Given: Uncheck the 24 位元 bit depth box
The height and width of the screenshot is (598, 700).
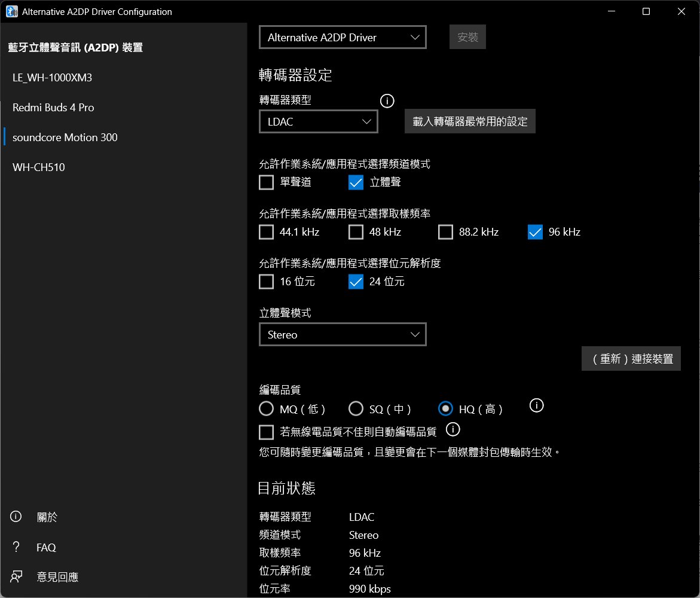Looking at the screenshot, I should (356, 281).
